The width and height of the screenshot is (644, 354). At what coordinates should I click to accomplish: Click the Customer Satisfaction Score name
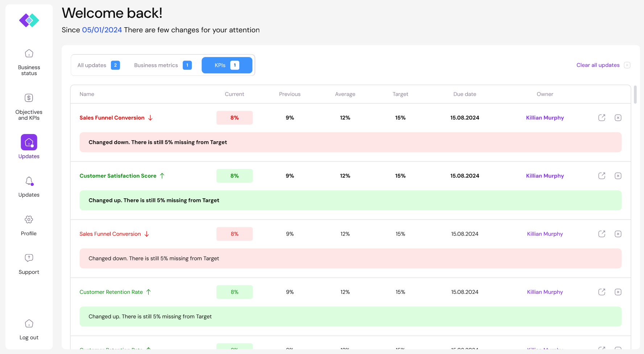pyautogui.click(x=118, y=176)
